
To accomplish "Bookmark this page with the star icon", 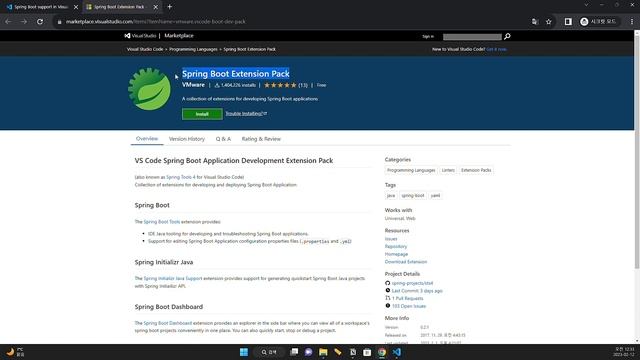I will 549,22.
